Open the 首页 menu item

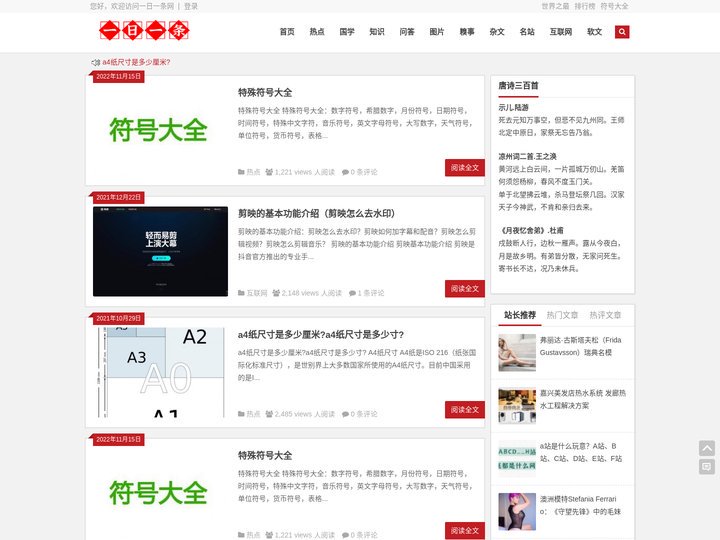pos(287,32)
